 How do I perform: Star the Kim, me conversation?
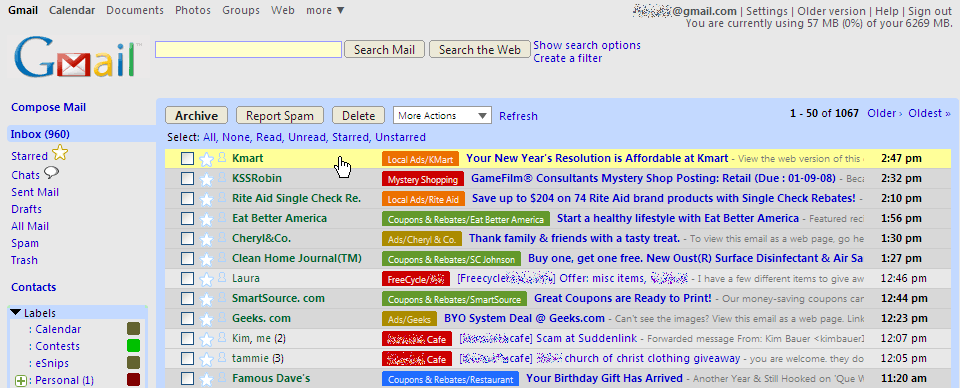[207, 339]
